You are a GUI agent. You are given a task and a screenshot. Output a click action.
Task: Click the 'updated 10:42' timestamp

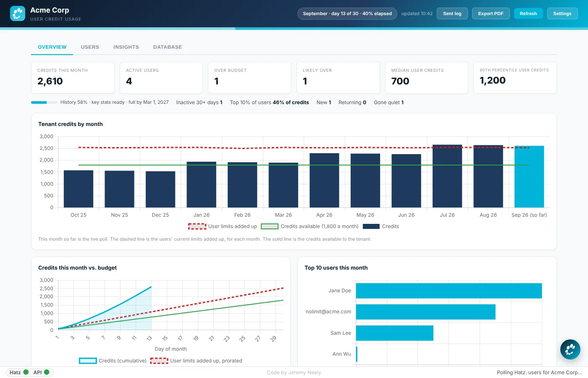click(x=417, y=13)
